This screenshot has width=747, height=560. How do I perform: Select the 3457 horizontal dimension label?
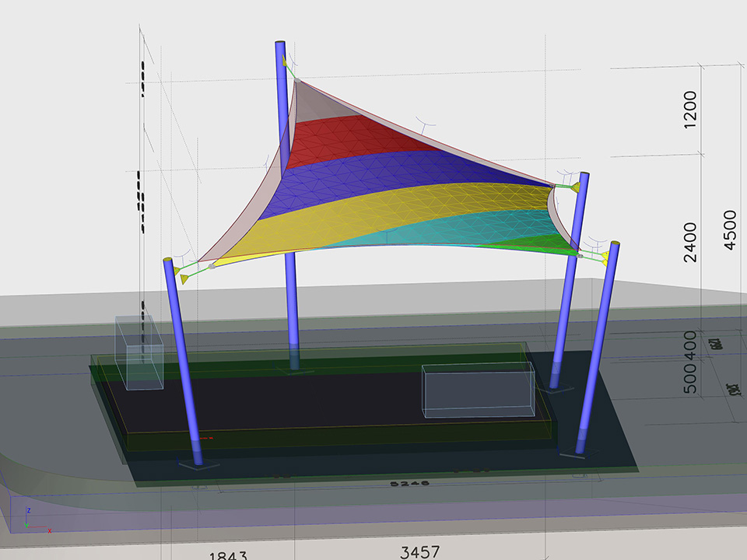pos(420,551)
